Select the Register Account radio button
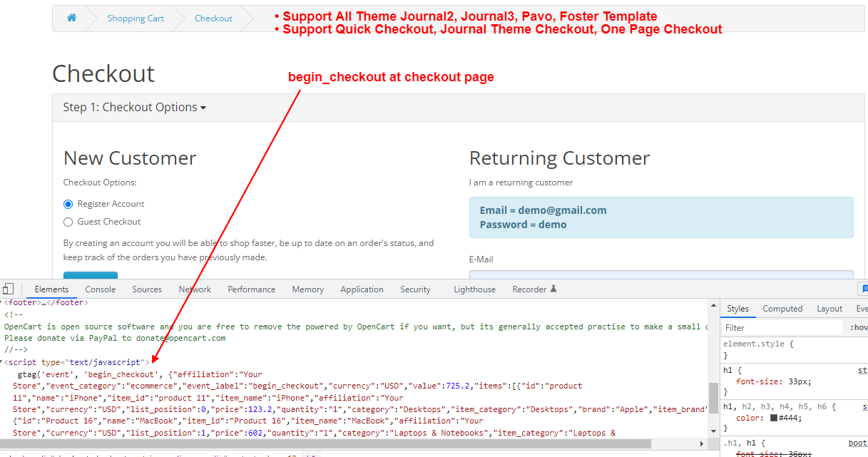Screen dimensions: 868x457 68,204
